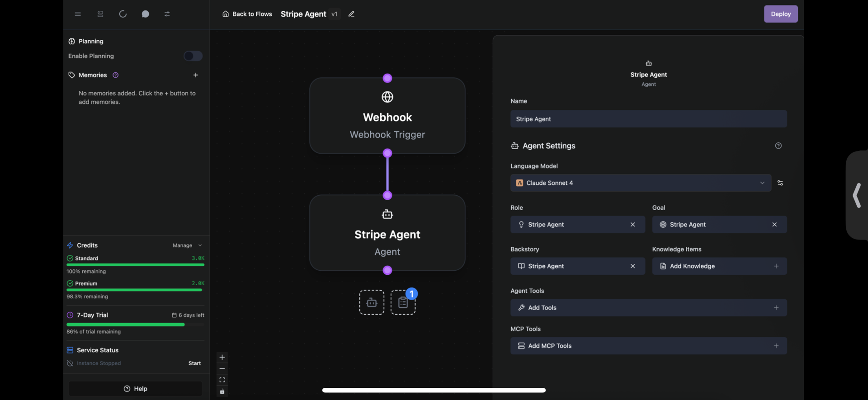Click the Add Knowledge field
The image size is (868, 400).
[x=719, y=266]
